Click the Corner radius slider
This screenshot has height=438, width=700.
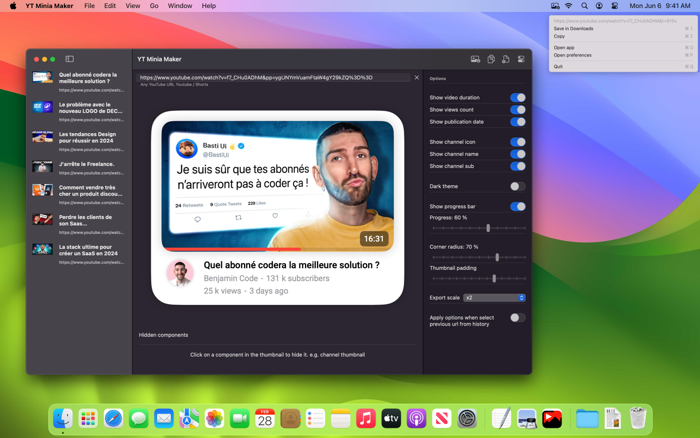479,257
